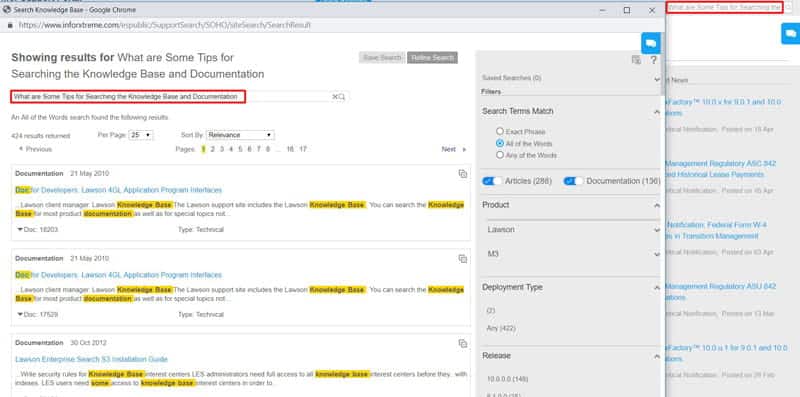Screen dimensions: 800x397
Task: Select the Exact Phrase radio button
Action: 500,132
